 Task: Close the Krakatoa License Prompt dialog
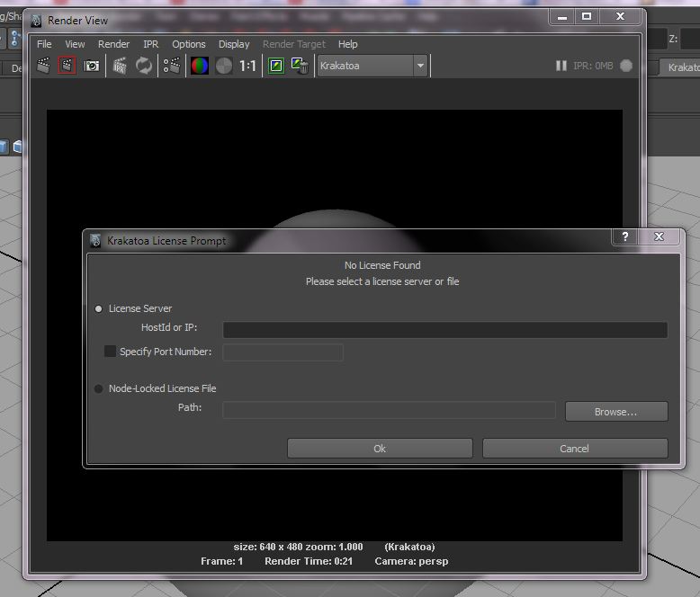[x=660, y=236]
